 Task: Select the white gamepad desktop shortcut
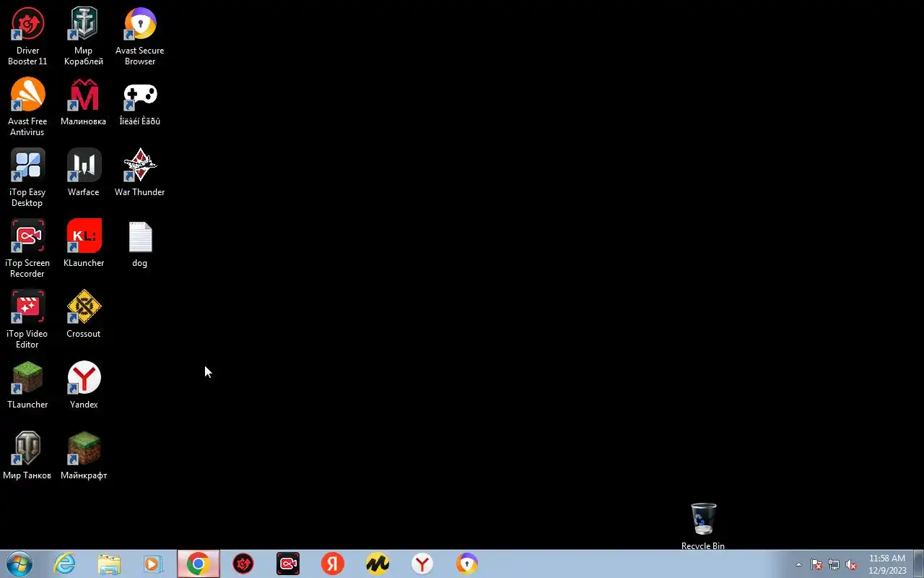click(x=140, y=102)
